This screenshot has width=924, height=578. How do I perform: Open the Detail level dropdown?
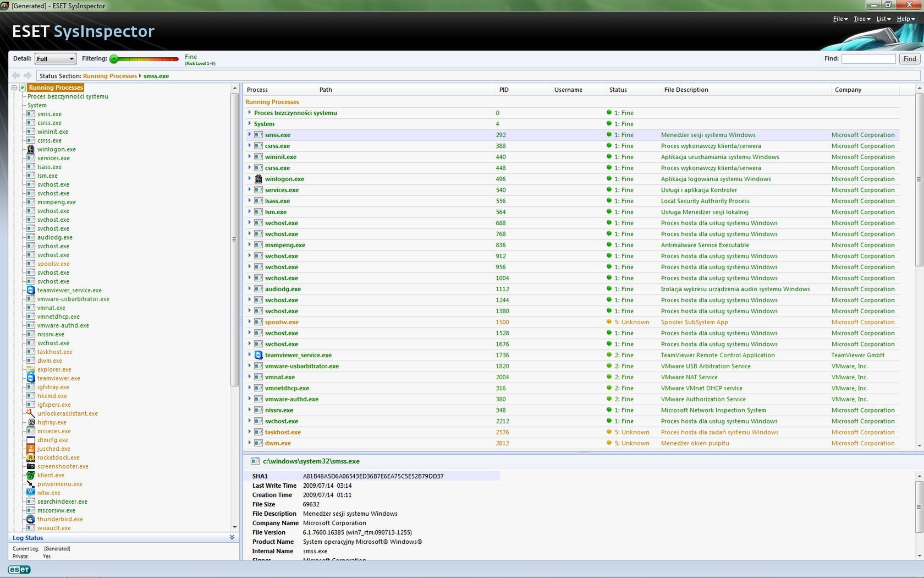click(55, 59)
